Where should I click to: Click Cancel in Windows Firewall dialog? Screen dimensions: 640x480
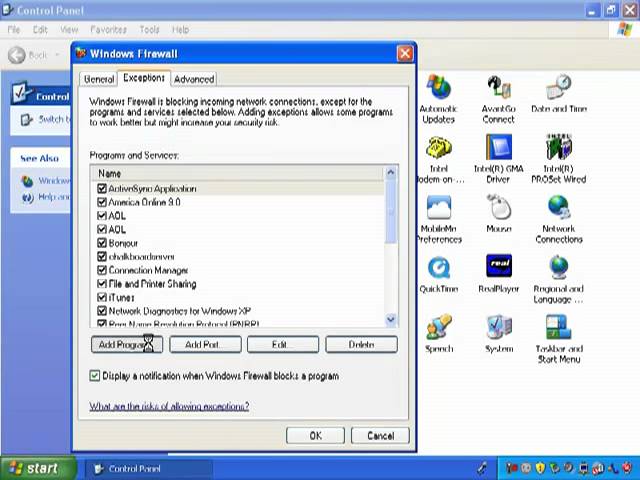point(380,436)
